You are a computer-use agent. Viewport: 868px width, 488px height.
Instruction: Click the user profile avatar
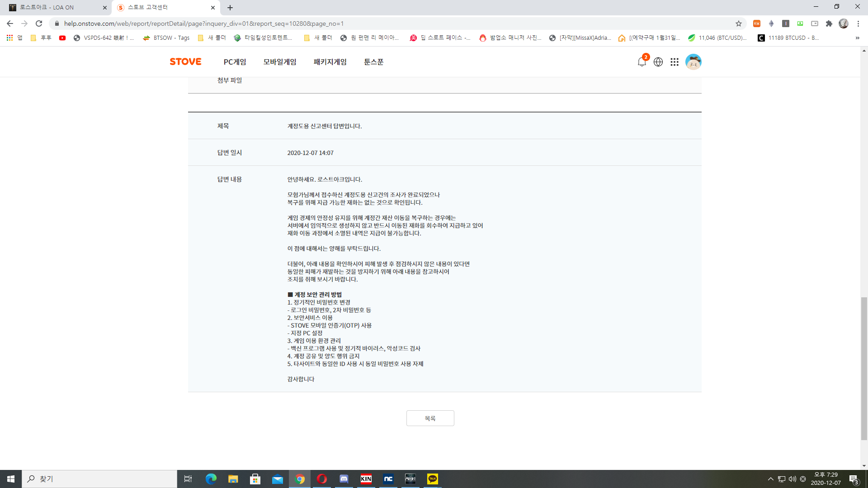[693, 62]
